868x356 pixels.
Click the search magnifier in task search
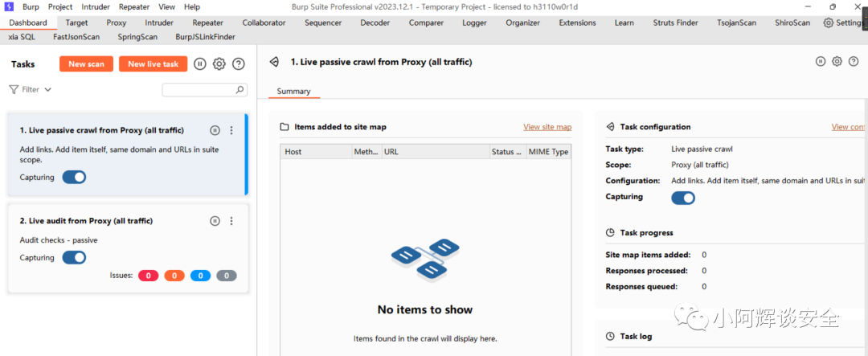click(x=239, y=90)
